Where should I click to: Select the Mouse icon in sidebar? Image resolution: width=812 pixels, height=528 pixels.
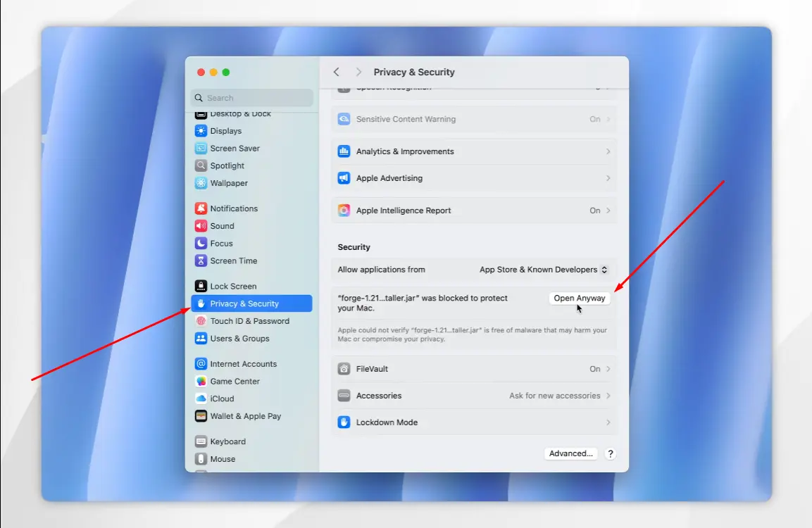click(201, 458)
